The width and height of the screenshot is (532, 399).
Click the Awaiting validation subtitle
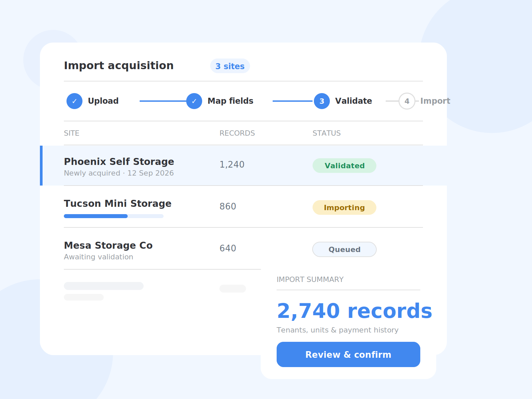[x=98, y=257]
